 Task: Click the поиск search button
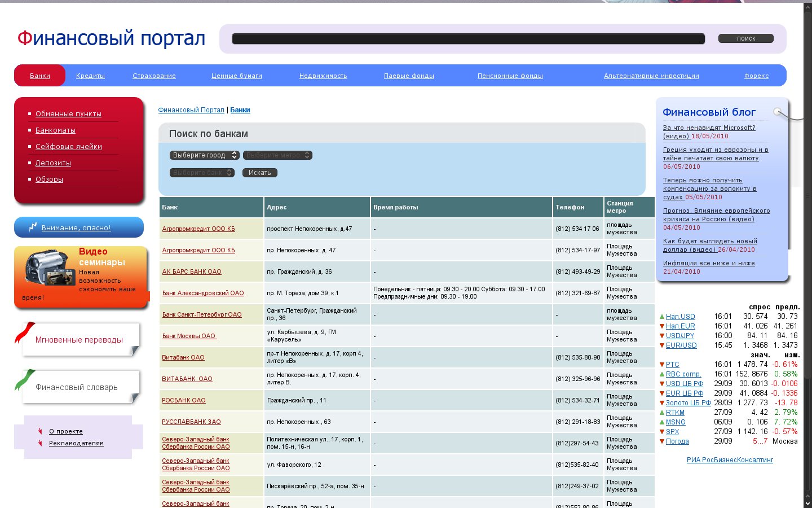746,38
